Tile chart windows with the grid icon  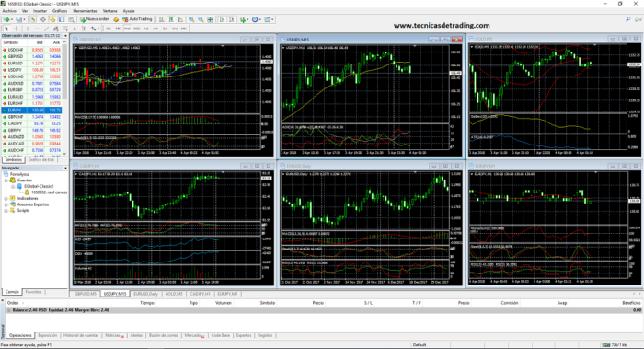(x=211, y=19)
